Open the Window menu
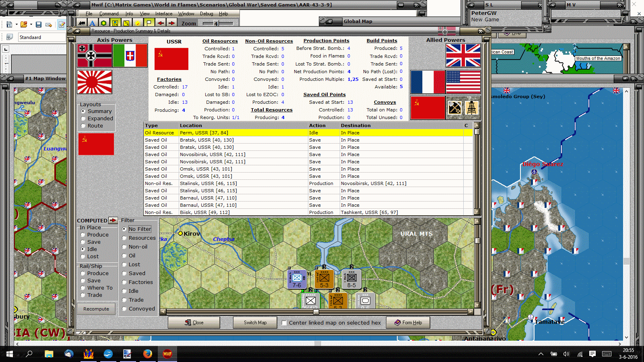Image resolution: width=644 pixels, height=362 pixels. 186,14
